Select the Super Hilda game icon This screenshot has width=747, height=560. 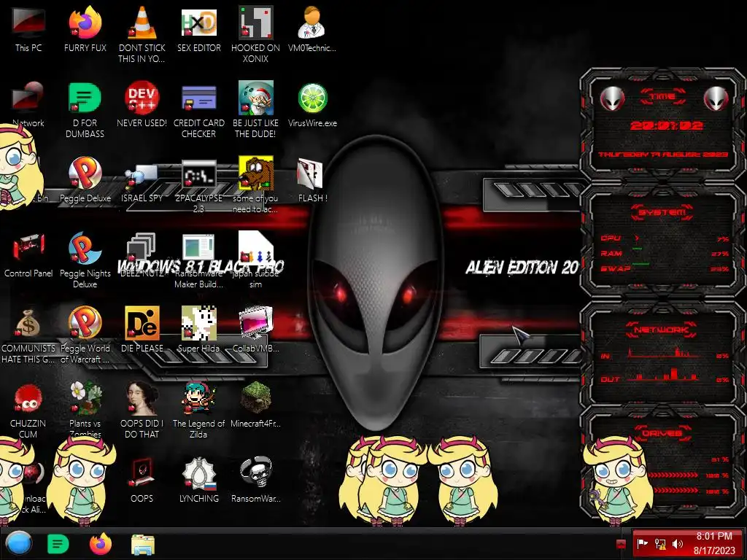coord(198,323)
